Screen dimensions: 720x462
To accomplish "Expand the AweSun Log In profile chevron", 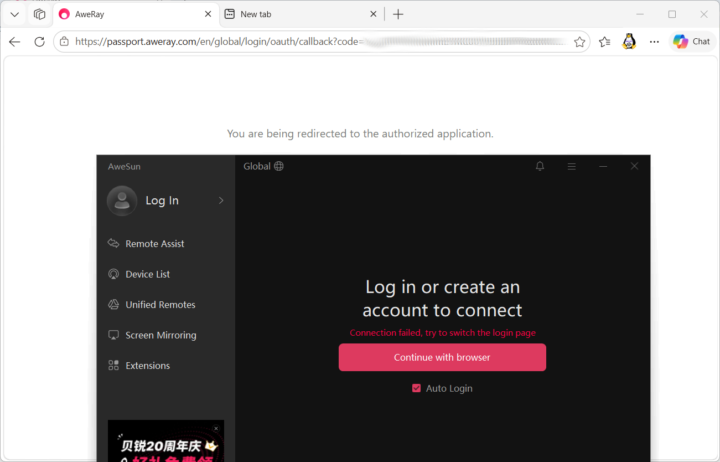I will tap(221, 200).
